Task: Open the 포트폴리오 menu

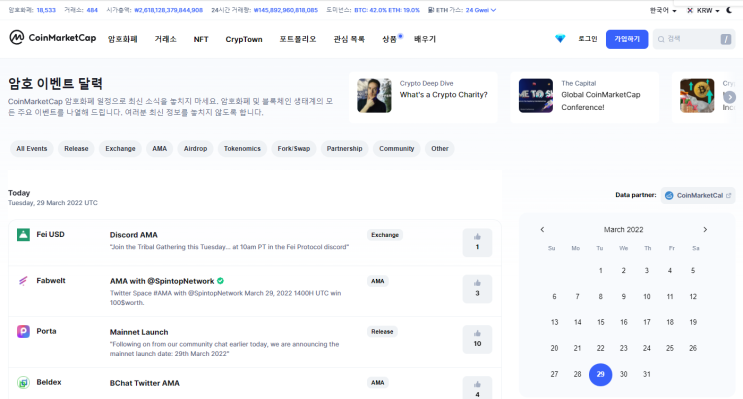Action: click(x=298, y=39)
